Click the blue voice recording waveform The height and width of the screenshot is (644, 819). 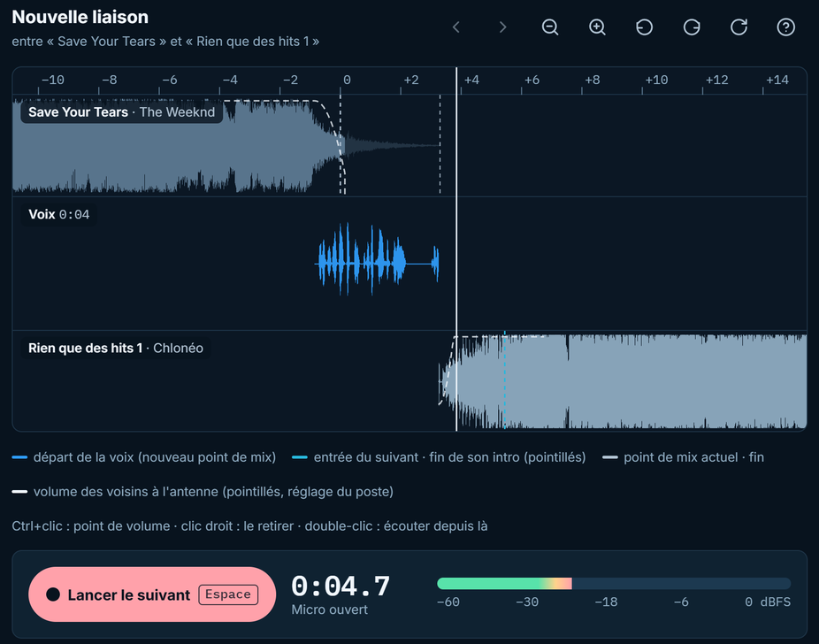(x=377, y=259)
